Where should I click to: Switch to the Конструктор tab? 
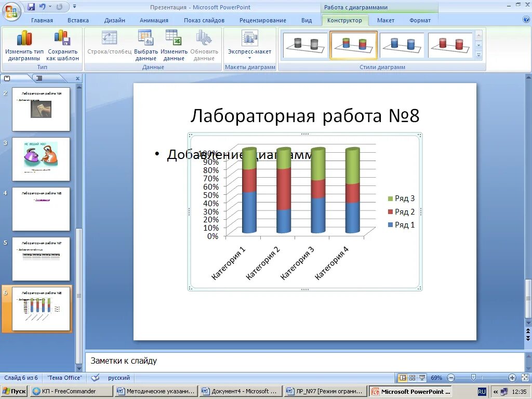pos(344,20)
